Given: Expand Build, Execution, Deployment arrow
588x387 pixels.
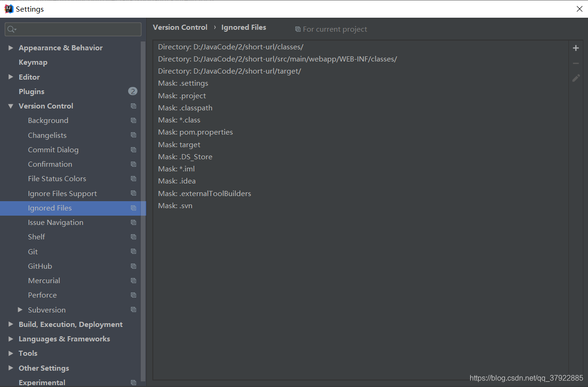Looking at the screenshot, I should pos(11,324).
